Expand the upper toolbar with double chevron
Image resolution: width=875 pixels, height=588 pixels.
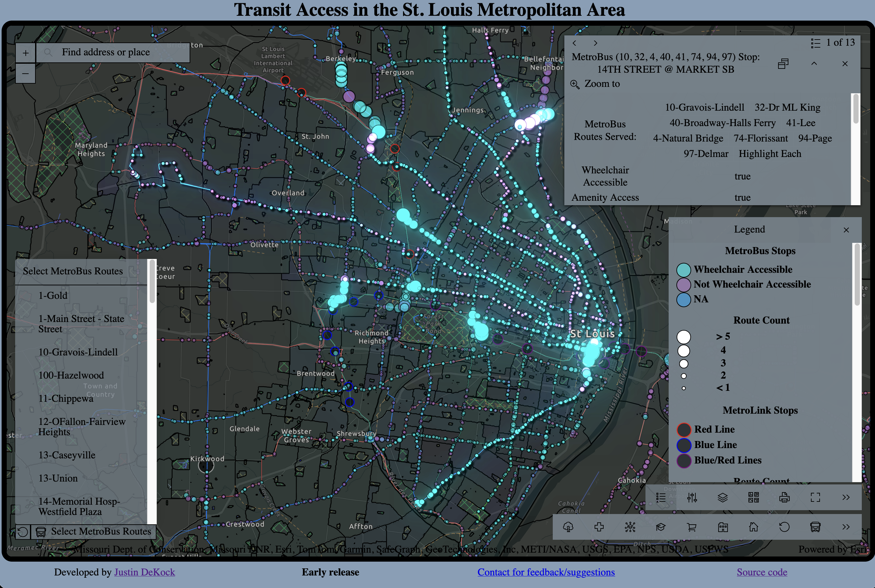pyautogui.click(x=846, y=497)
